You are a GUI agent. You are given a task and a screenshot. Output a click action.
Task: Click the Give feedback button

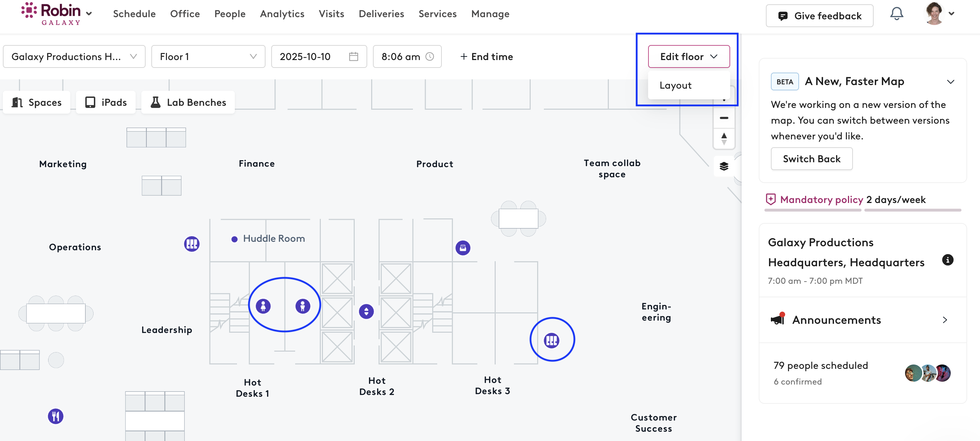(x=819, y=16)
